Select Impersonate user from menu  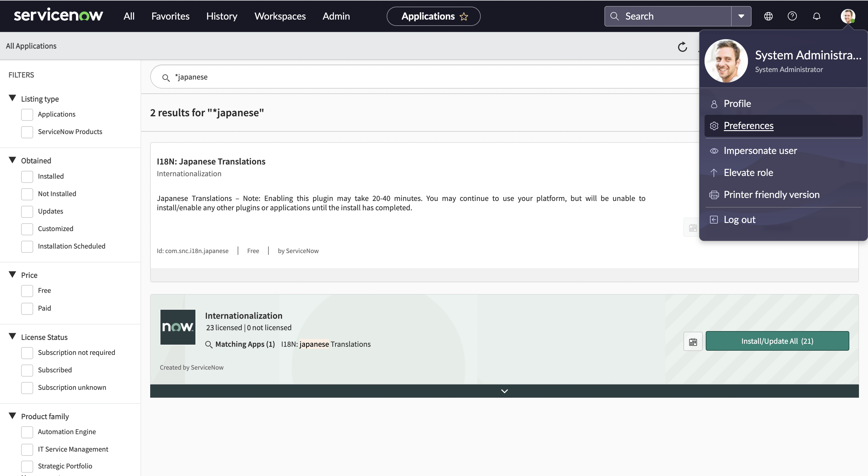[x=760, y=150]
